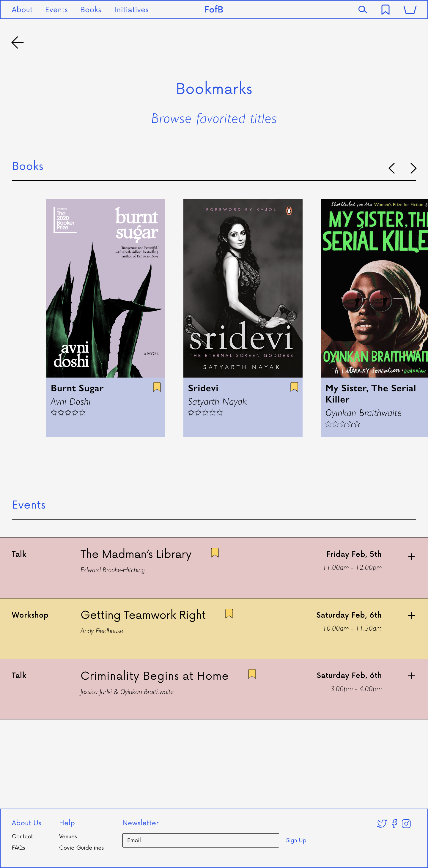Expand Criminality Begins at Home details
This screenshot has height=868, width=428.
click(411, 676)
